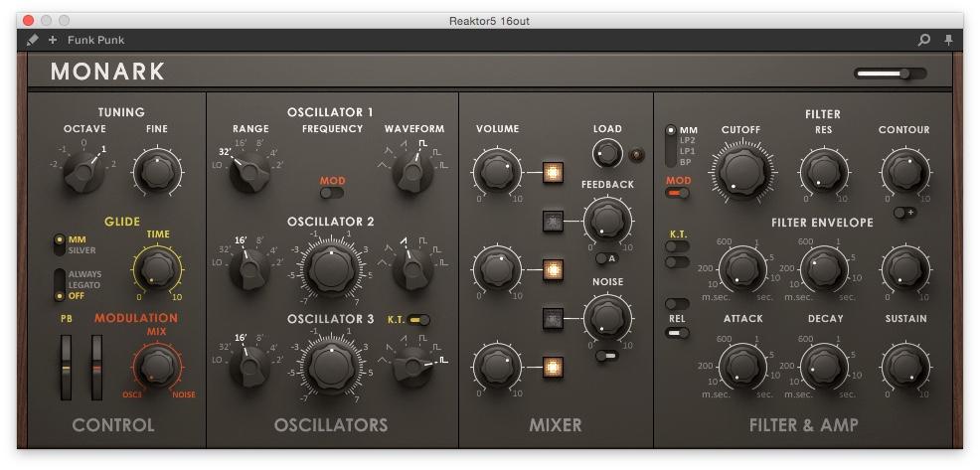Image resolution: width=980 pixels, height=470 pixels.
Task: Click the Load knob in the Mixer
Action: click(607, 154)
